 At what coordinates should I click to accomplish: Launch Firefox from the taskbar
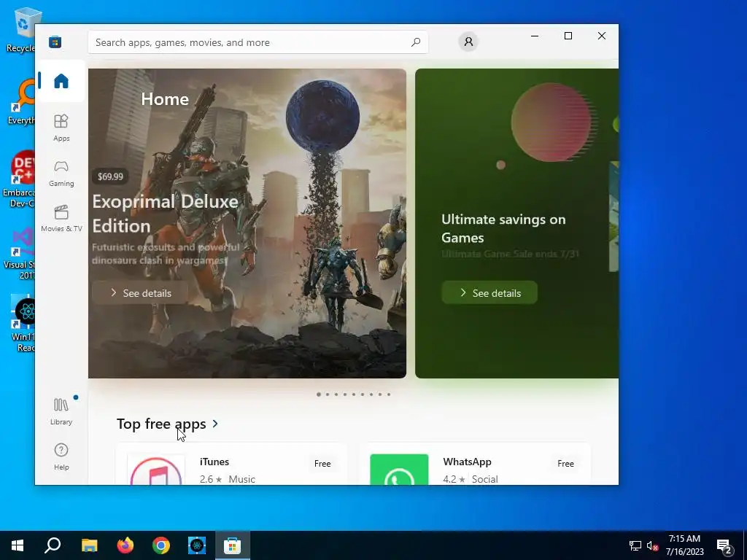pyautogui.click(x=125, y=545)
